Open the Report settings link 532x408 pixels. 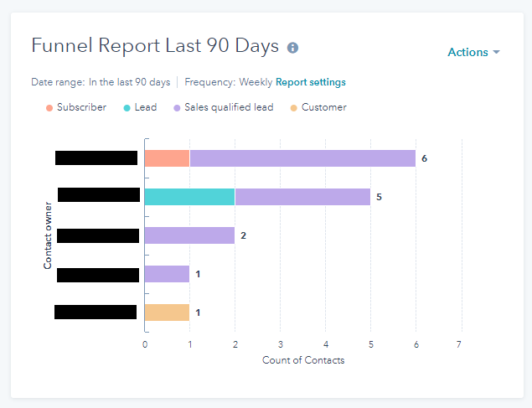310,82
